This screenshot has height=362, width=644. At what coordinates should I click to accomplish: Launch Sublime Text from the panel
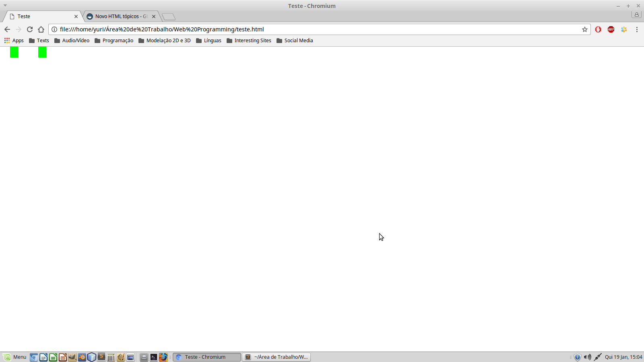[101, 357]
